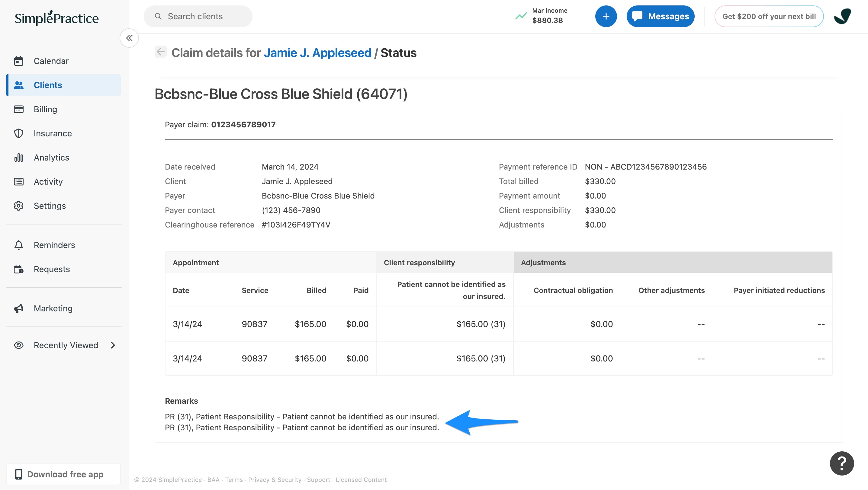Viewport: 868px width, 490px height.
Task: Click the blue plus create button
Action: click(606, 16)
